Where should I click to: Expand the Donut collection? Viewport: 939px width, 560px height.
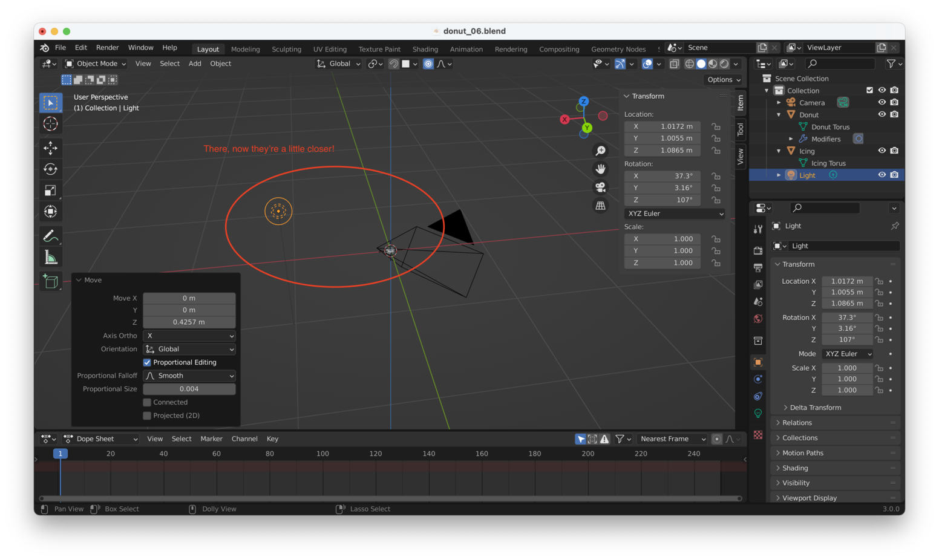coord(779,114)
